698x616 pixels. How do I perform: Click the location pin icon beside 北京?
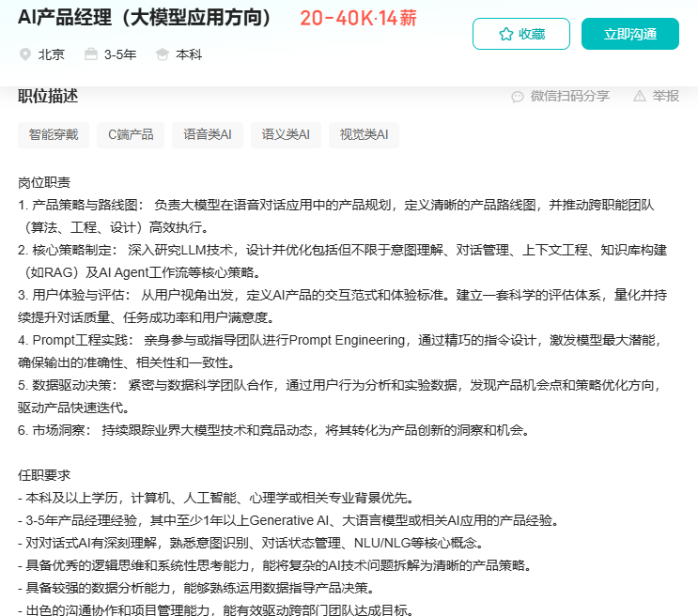click(x=25, y=54)
